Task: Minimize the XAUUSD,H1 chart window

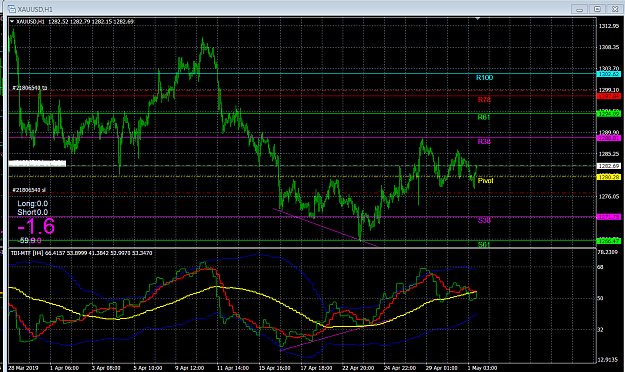Action: pyautogui.click(x=579, y=9)
